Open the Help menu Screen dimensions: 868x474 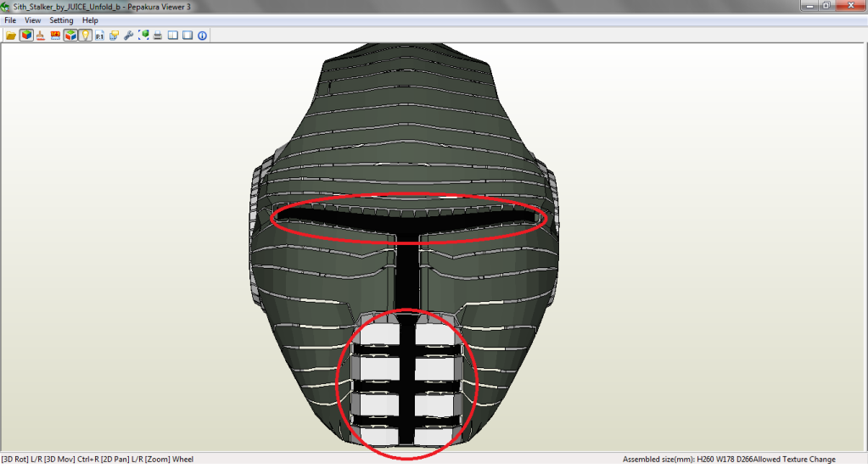pos(90,20)
